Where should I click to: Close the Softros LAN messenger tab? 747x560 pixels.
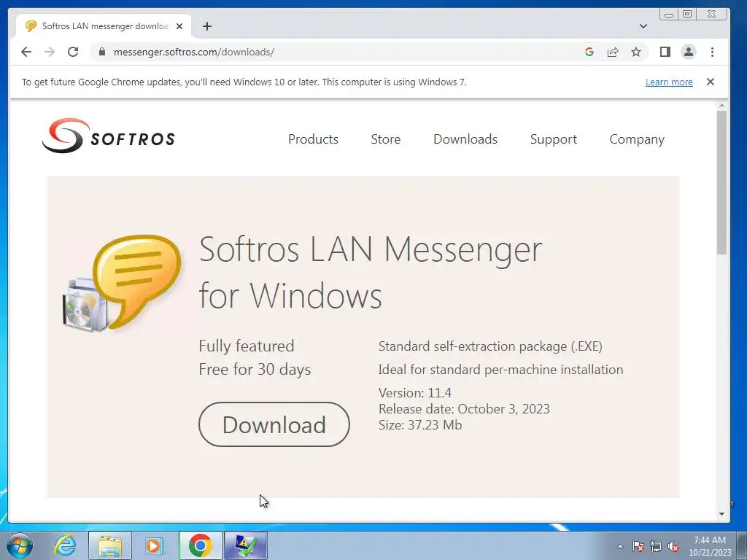[x=179, y=26]
